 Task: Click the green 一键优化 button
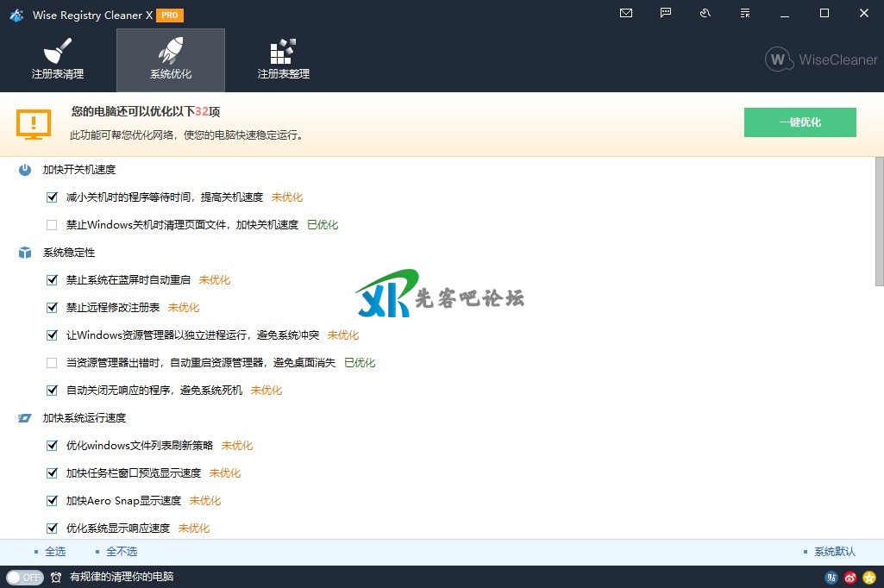tap(799, 122)
